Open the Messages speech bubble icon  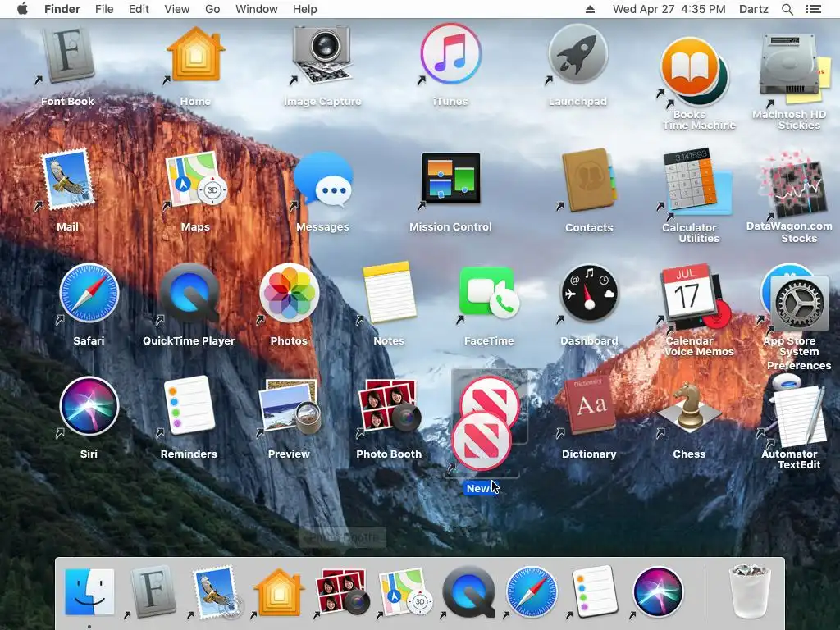click(x=323, y=180)
